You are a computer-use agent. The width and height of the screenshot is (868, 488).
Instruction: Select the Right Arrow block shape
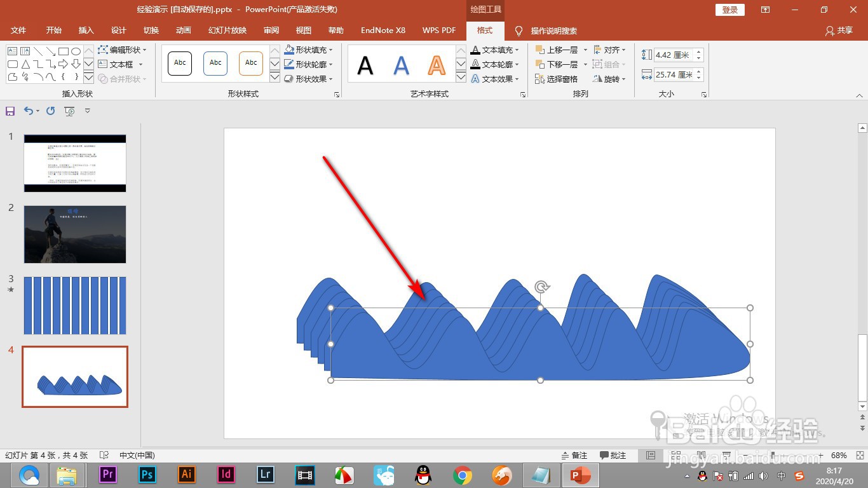[x=64, y=64]
